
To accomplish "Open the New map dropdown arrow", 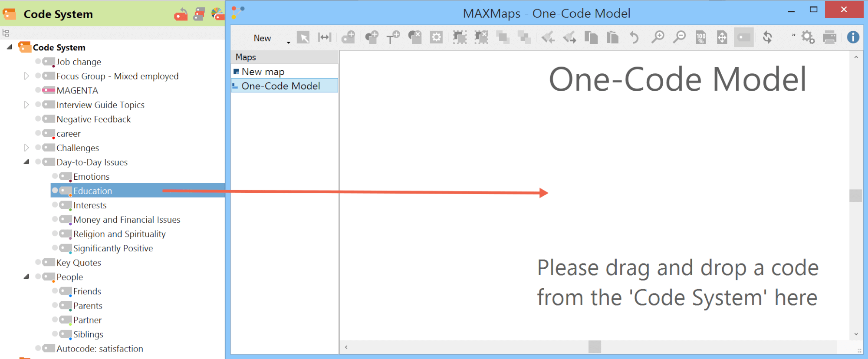I will tap(288, 42).
